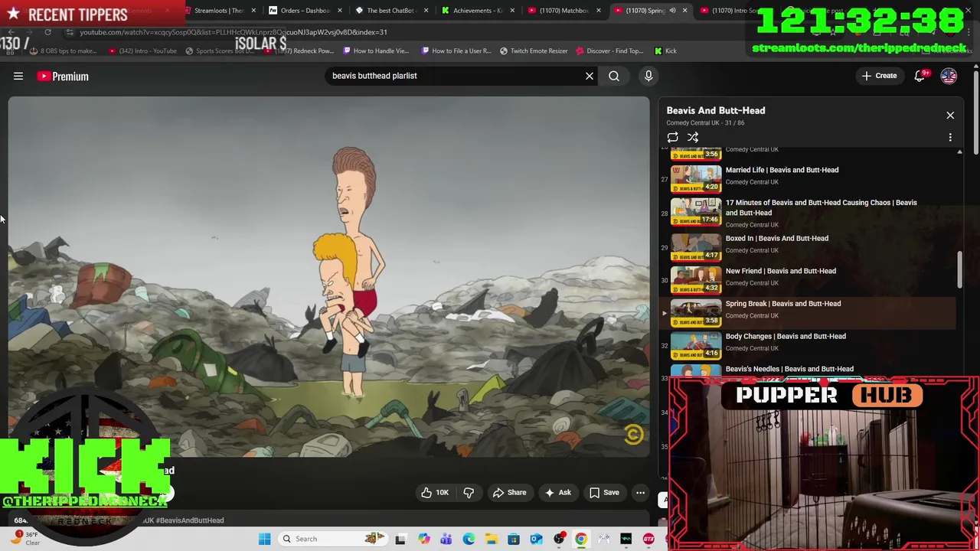Focus the YouTube search input field
Image resolution: width=980 pixels, height=551 pixels.
tap(456, 76)
